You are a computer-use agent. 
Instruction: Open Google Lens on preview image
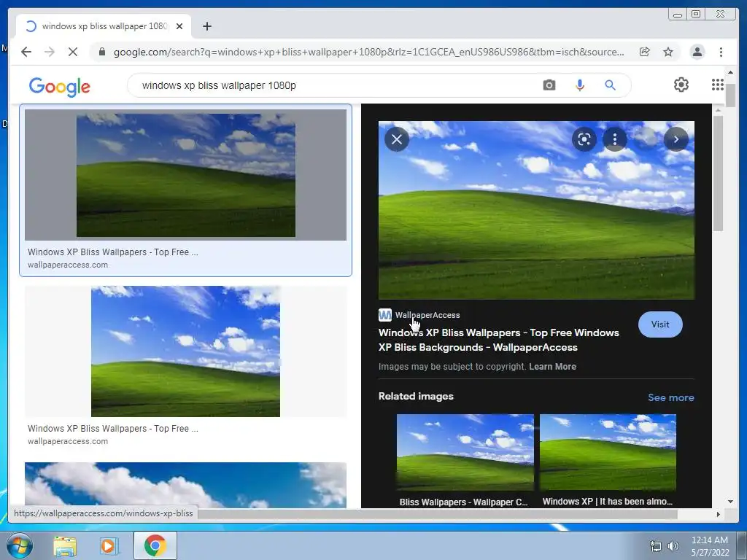point(584,139)
